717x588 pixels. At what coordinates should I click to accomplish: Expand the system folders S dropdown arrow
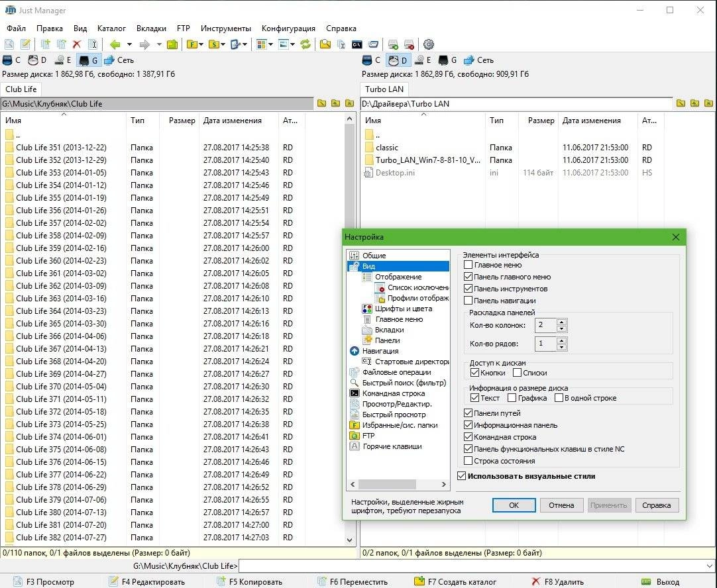[223, 44]
